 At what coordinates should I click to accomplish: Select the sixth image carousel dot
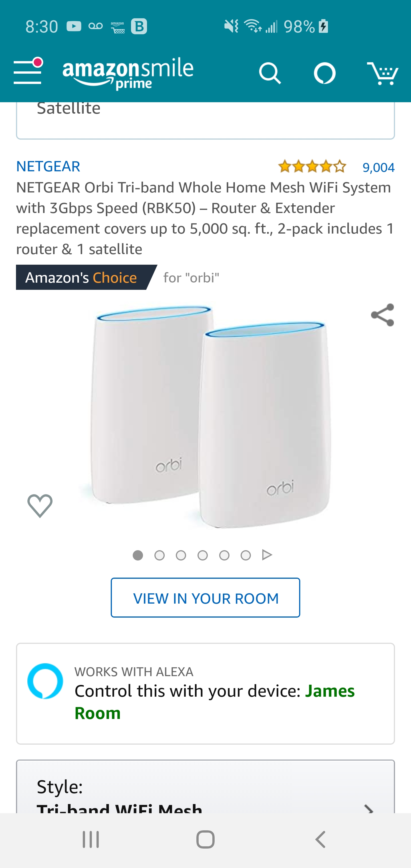(245, 555)
